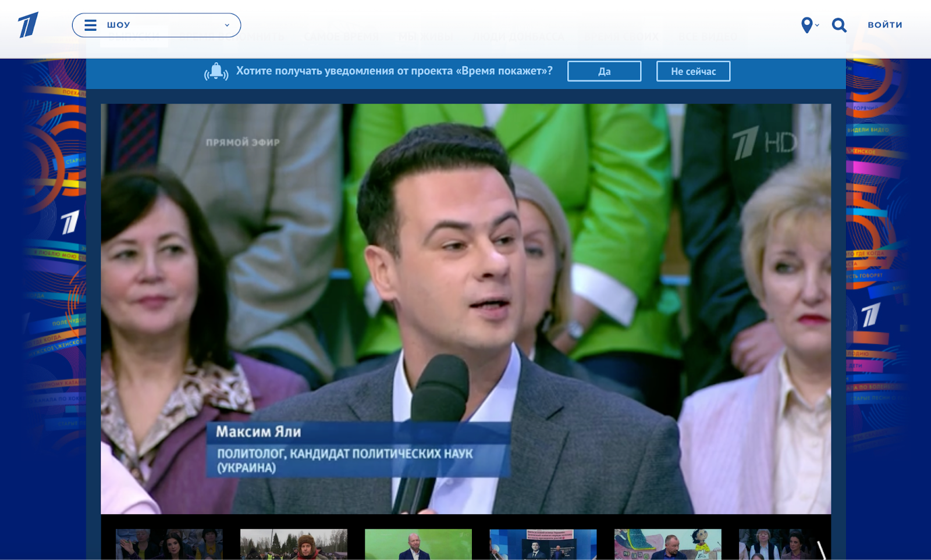Click the main video player frame
The image size is (931, 560).
[x=465, y=309]
